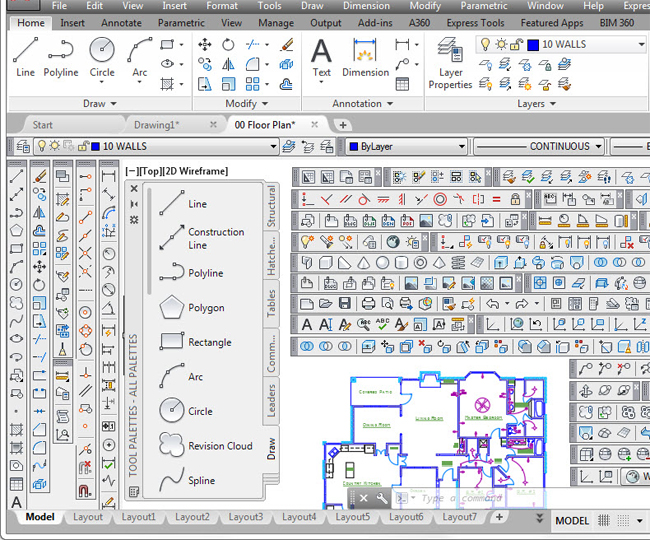Image resolution: width=650 pixels, height=540 pixels.
Task: Click blue swatch in ByLayer color box
Action: pyautogui.click(x=354, y=146)
